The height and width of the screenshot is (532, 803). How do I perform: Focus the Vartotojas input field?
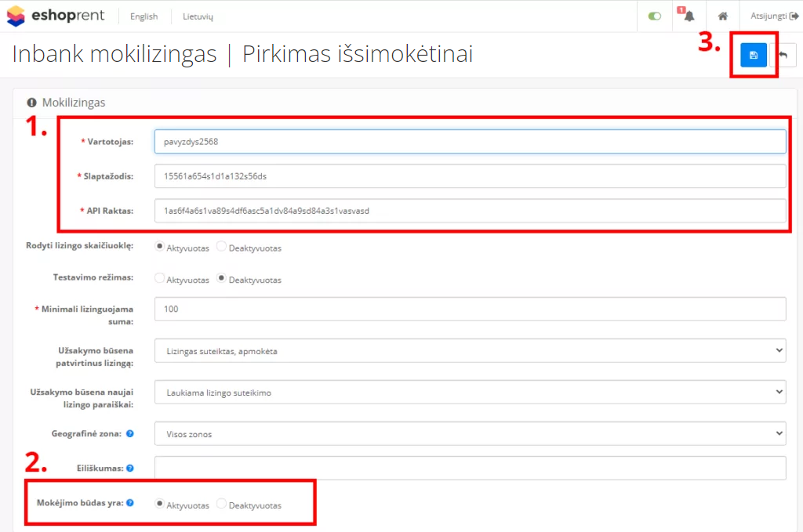[471, 142]
